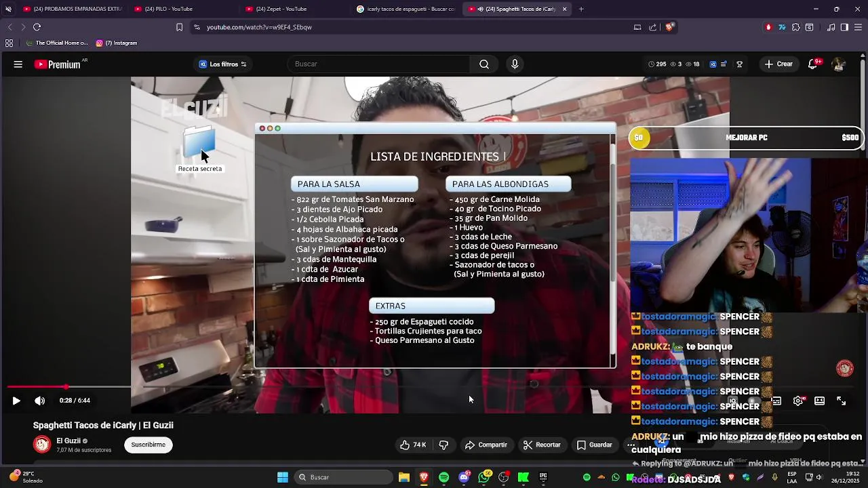Click the Windows taskbar Buscar search box
This screenshot has height=488, width=868.
pyautogui.click(x=344, y=477)
